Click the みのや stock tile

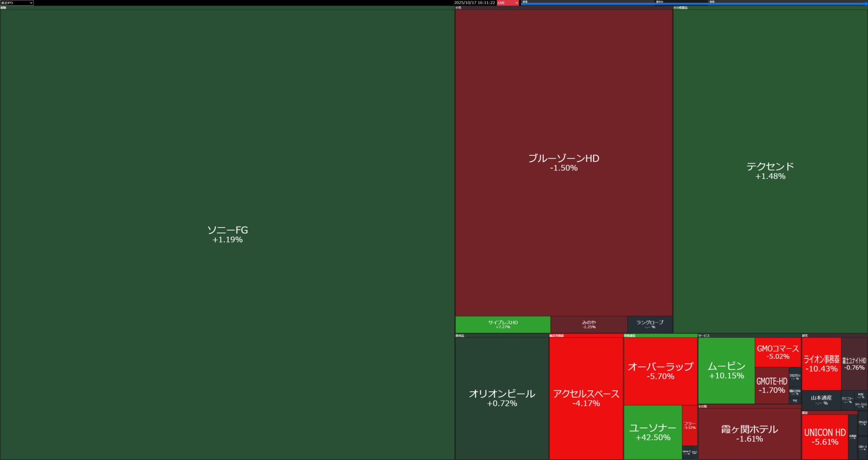point(589,324)
